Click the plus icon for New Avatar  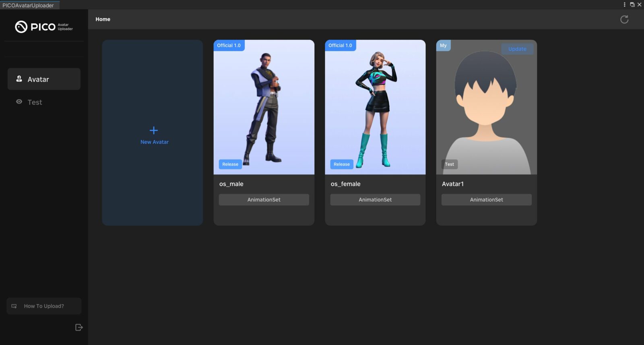click(154, 130)
